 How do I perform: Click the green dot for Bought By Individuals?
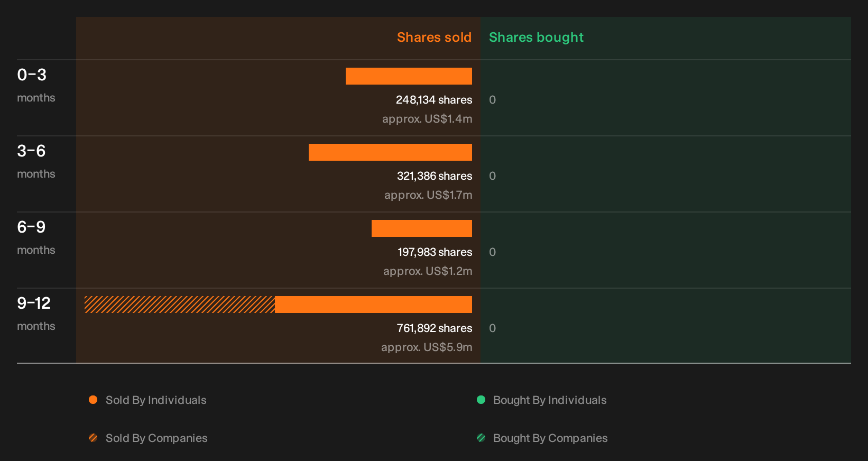pos(481,400)
